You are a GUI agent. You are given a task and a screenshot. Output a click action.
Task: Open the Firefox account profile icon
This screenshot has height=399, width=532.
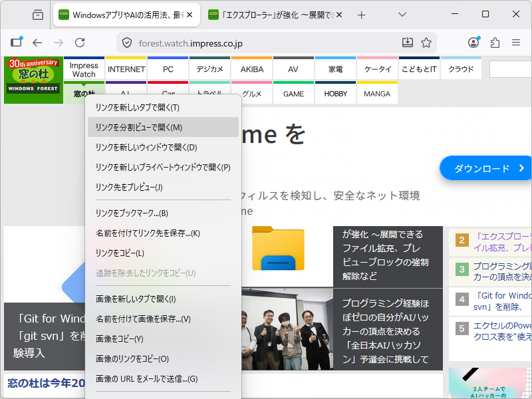(473, 42)
